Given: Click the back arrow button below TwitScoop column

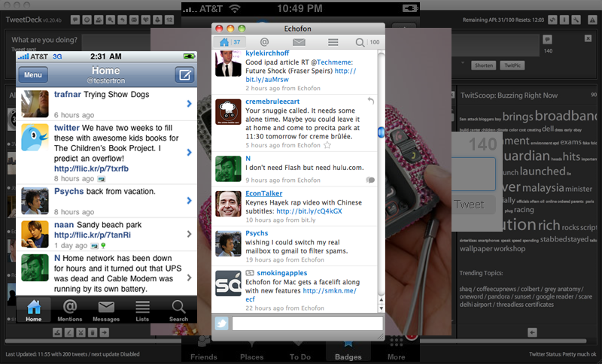Looking at the screenshot, I should coord(532,332).
